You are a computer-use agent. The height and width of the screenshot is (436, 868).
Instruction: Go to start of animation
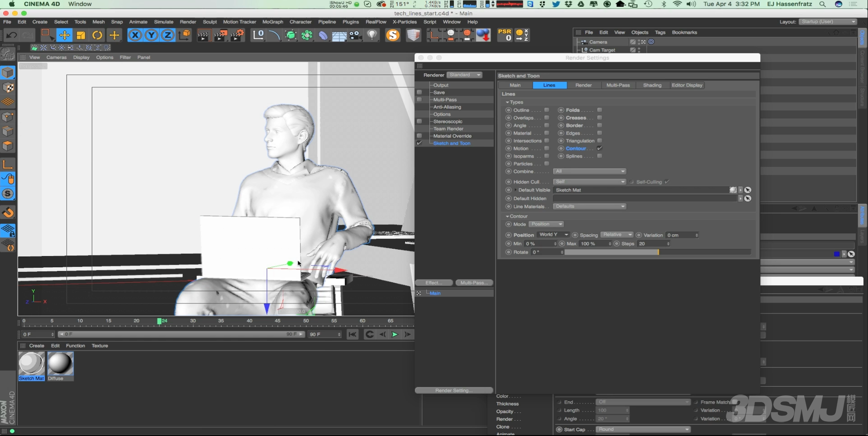353,334
